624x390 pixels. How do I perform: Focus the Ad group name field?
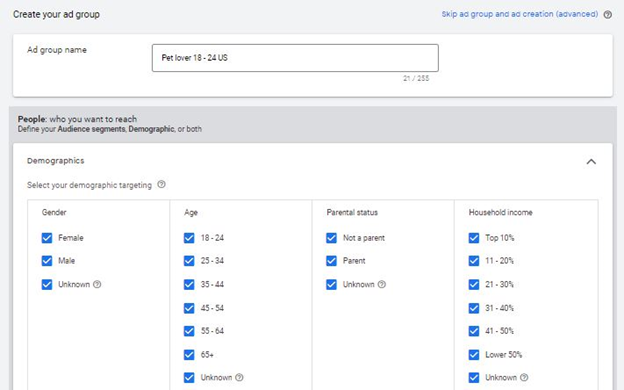click(295, 58)
